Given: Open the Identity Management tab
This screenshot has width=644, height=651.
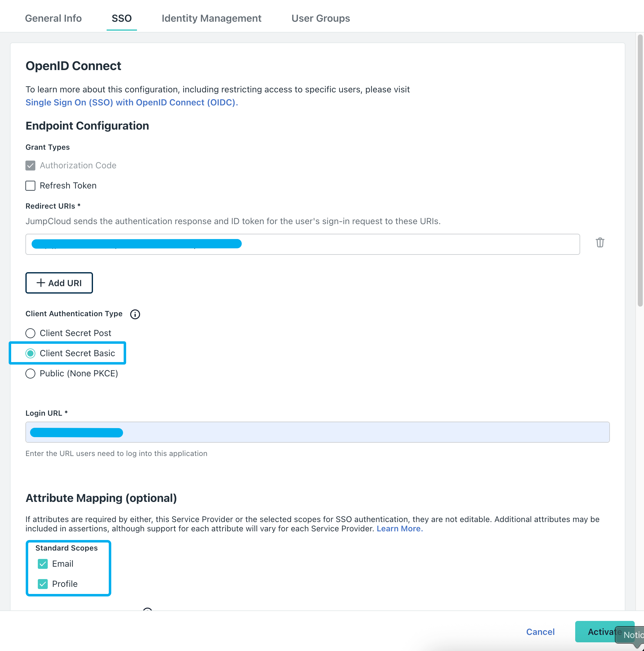Looking at the screenshot, I should click(211, 18).
